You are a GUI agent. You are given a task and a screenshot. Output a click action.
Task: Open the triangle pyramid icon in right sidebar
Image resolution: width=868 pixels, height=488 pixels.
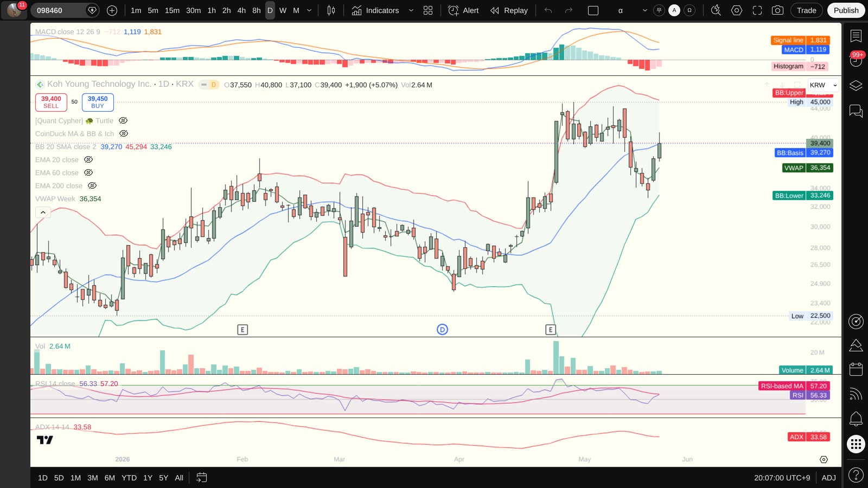[856, 345]
